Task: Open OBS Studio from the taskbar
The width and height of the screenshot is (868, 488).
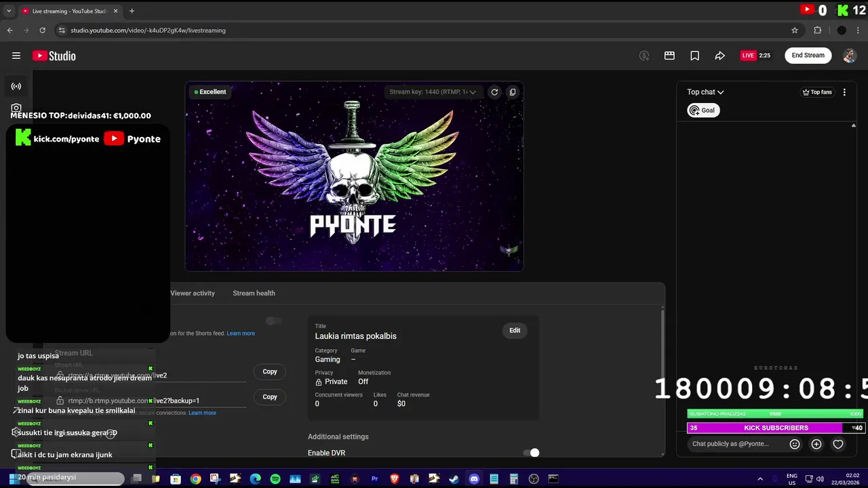Action: pos(534,479)
